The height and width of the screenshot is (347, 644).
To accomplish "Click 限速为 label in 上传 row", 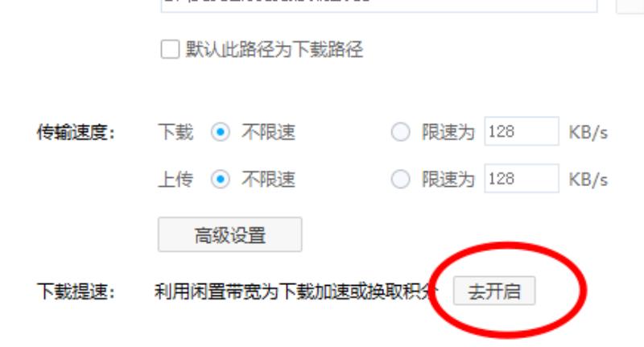I will tap(448, 180).
